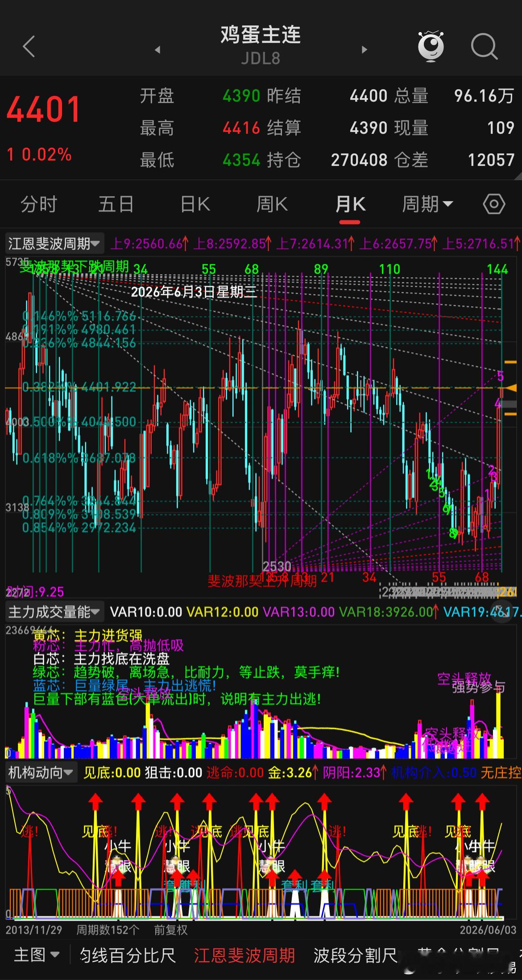522x980 pixels.
Task: Tap the 昨结 value 4400
Action: 369,96
